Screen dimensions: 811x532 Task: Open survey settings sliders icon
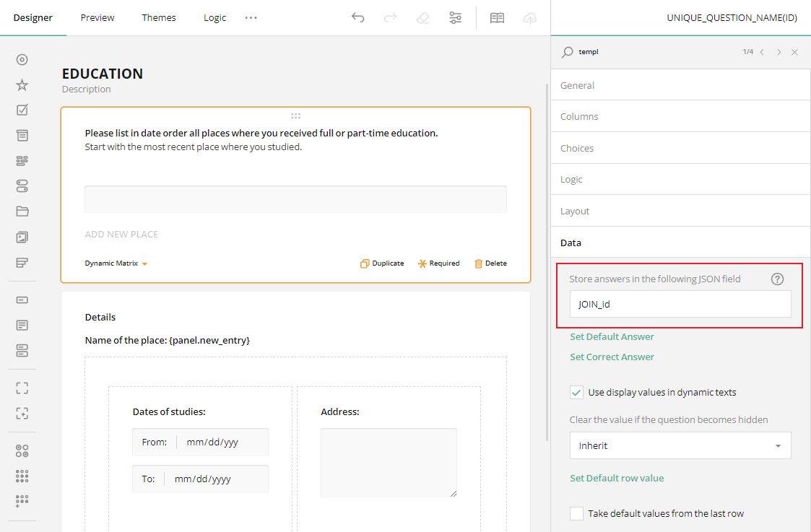[456, 18]
